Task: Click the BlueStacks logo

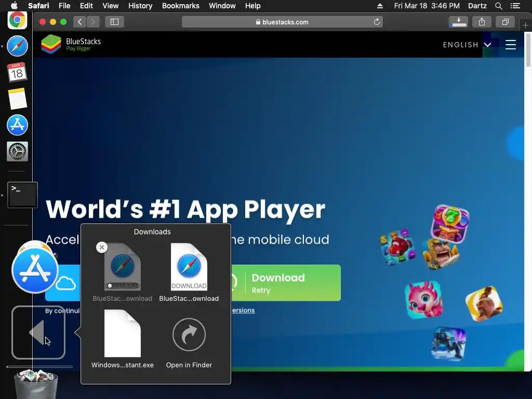Action: (x=71, y=44)
